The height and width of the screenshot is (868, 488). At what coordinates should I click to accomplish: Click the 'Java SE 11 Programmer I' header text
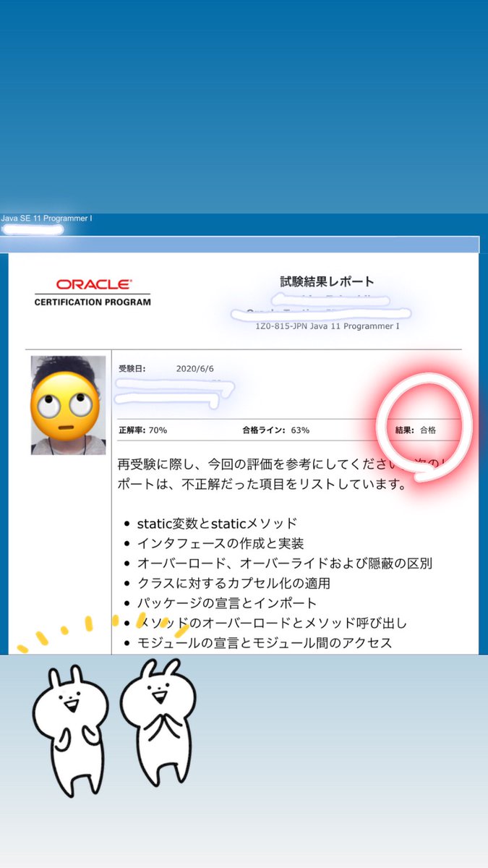46,218
